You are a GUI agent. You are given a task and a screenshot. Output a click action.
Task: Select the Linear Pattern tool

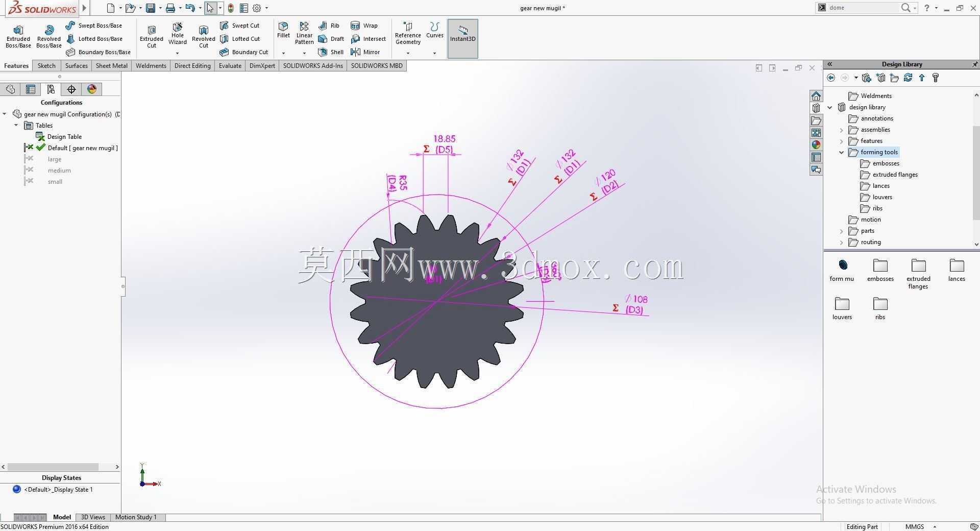(304, 34)
